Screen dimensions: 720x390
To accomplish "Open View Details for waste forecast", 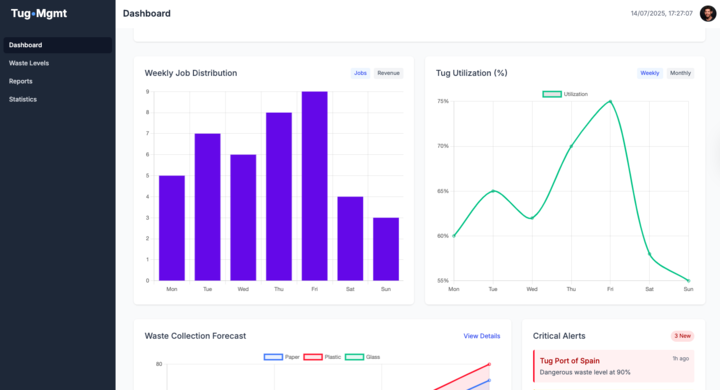I will [x=482, y=336].
